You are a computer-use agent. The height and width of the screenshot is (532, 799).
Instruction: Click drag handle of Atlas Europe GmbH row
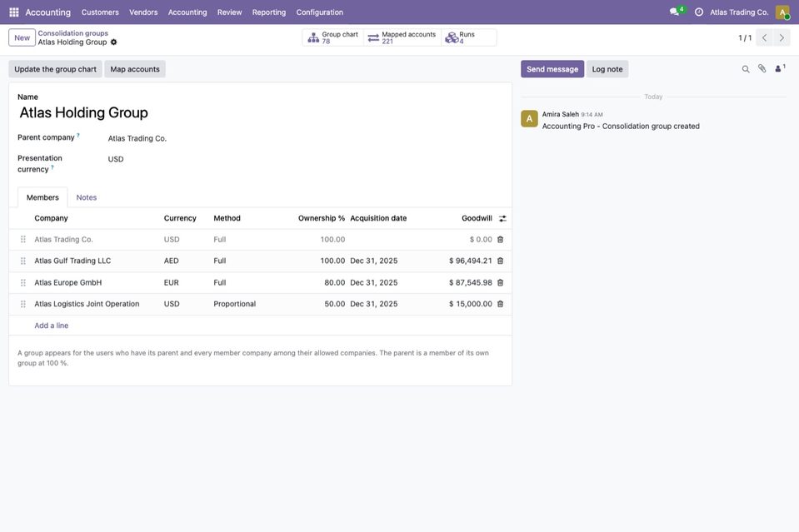[x=23, y=282]
